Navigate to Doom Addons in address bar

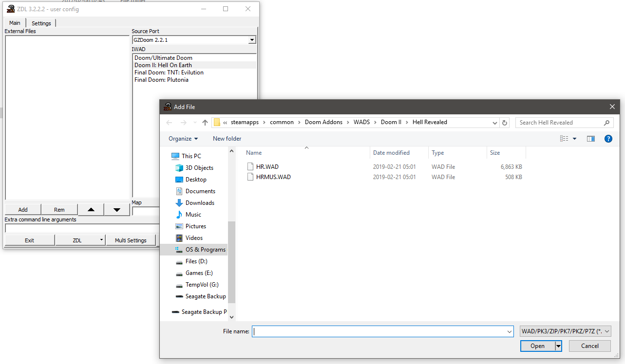tap(323, 123)
